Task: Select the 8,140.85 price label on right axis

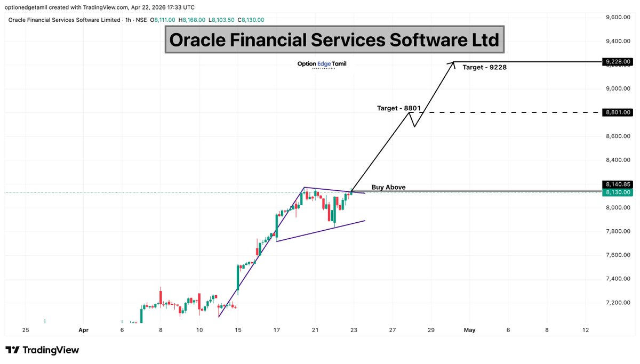Action: click(617, 184)
